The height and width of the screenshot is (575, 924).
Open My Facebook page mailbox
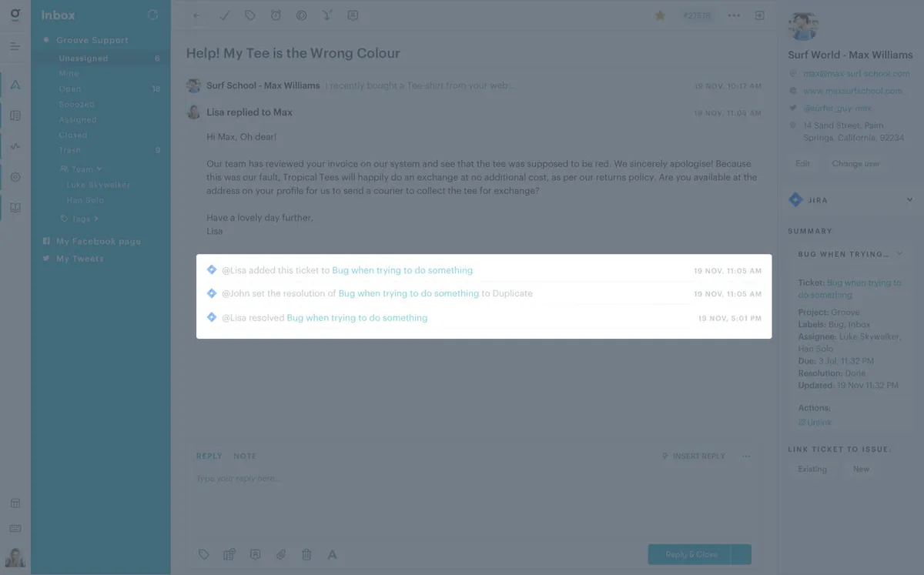click(x=99, y=242)
